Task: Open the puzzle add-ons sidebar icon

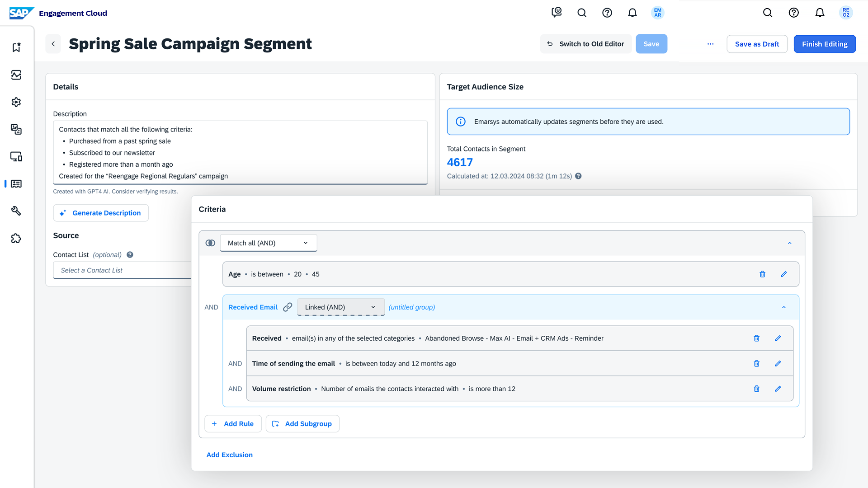Action: point(16,239)
